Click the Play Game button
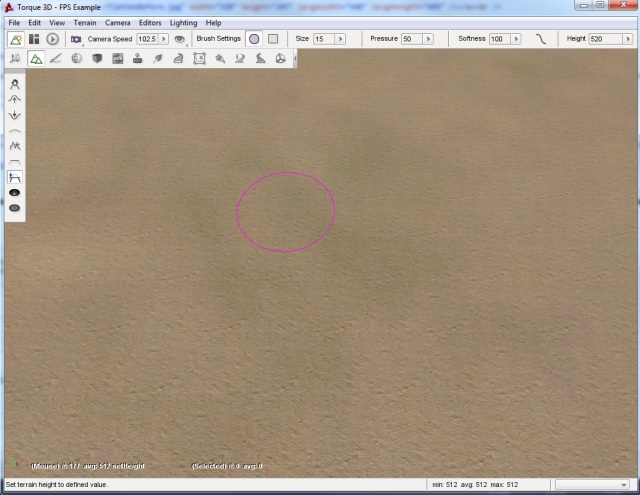Screen dimensions: 640x495 click(x=52, y=39)
